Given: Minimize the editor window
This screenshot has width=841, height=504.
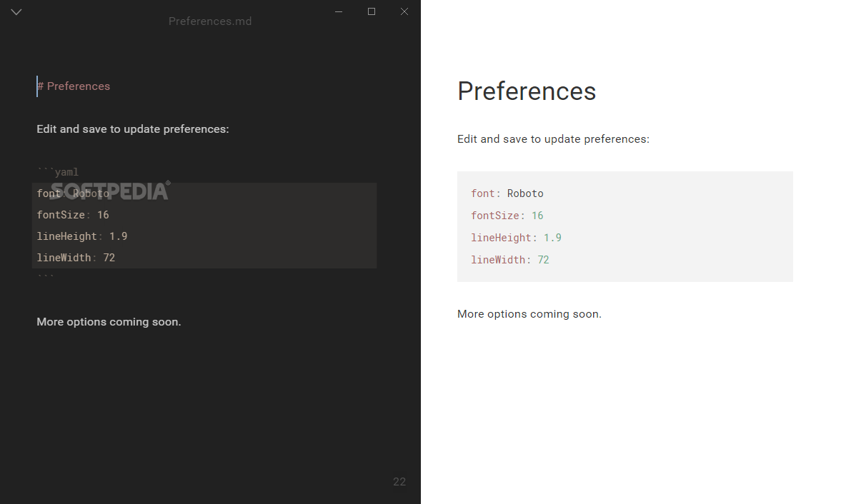Looking at the screenshot, I should (339, 11).
